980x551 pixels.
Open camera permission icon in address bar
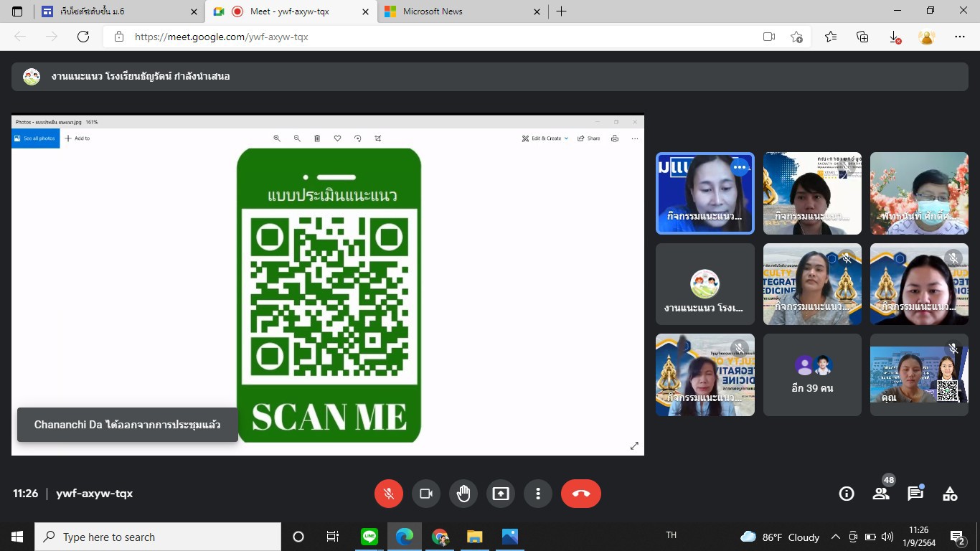coord(769,37)
